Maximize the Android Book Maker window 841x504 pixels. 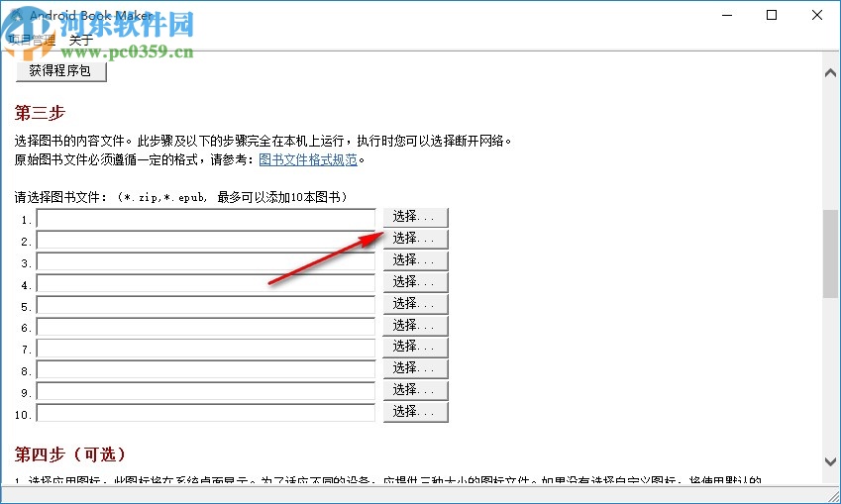[772, 15]
